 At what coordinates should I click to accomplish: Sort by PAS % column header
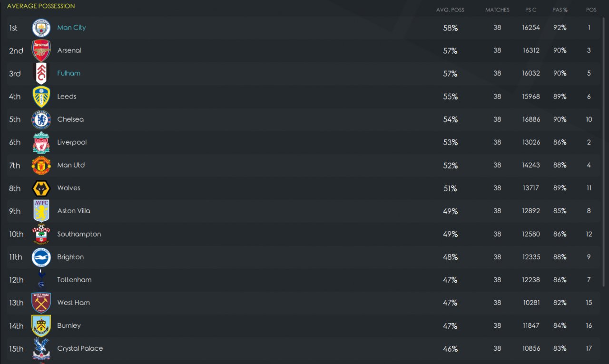pyautogui.click(x=560, y=10)
